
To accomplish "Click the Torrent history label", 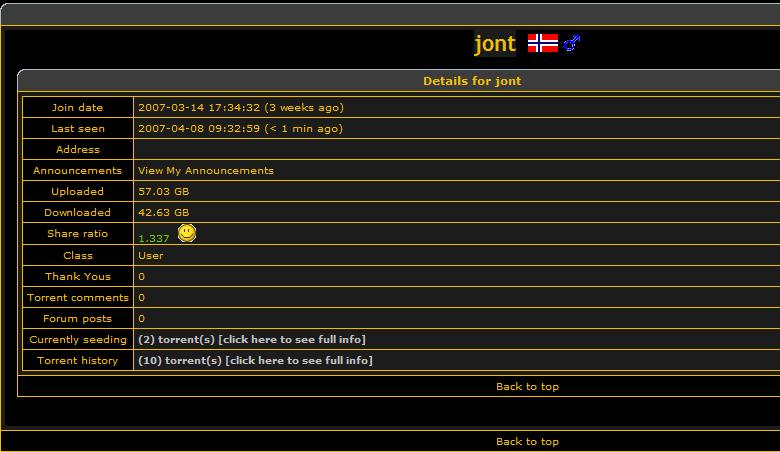I will coord(78,361).
